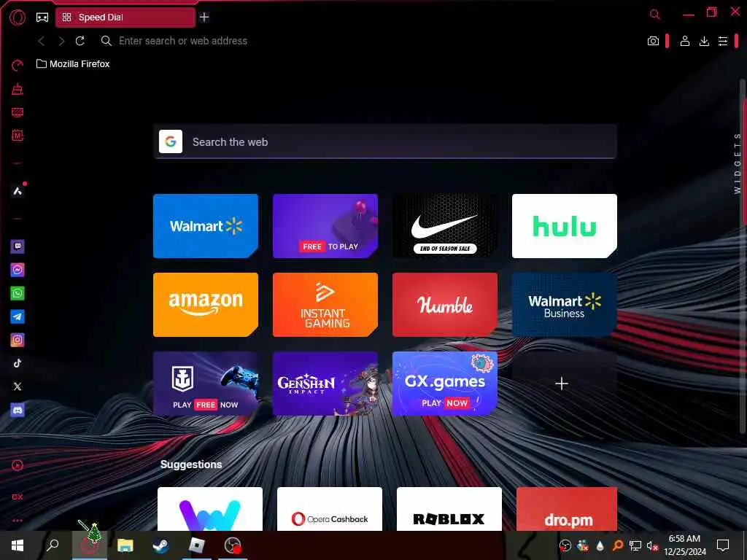747x560 pixels.
Task: Open the GX.games Play Now tile
Action: [x=445, y=384]
